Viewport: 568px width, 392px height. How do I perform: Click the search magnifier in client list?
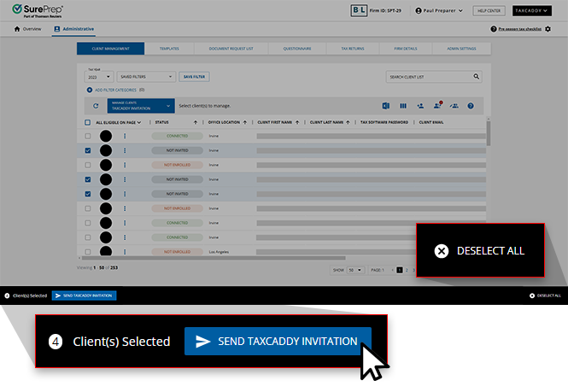click(x=477, y=77)
